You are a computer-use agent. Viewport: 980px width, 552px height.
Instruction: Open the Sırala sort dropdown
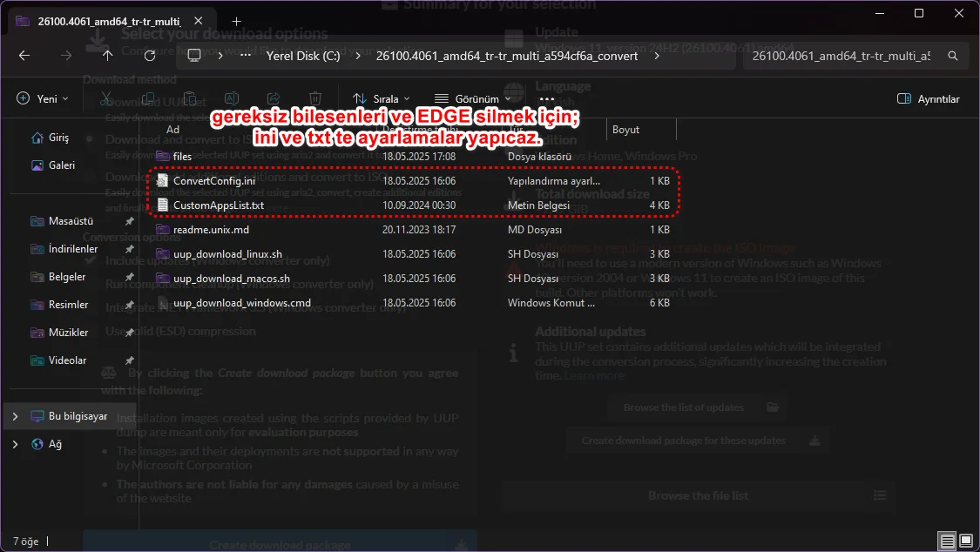(382, 98)
